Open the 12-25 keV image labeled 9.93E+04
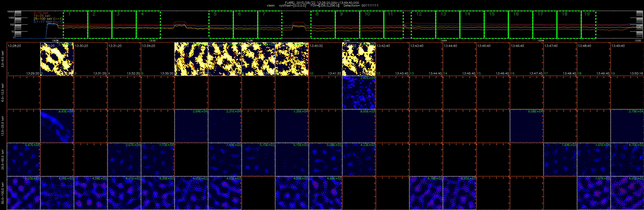644x210 pixels. click(x=57, y=126)
